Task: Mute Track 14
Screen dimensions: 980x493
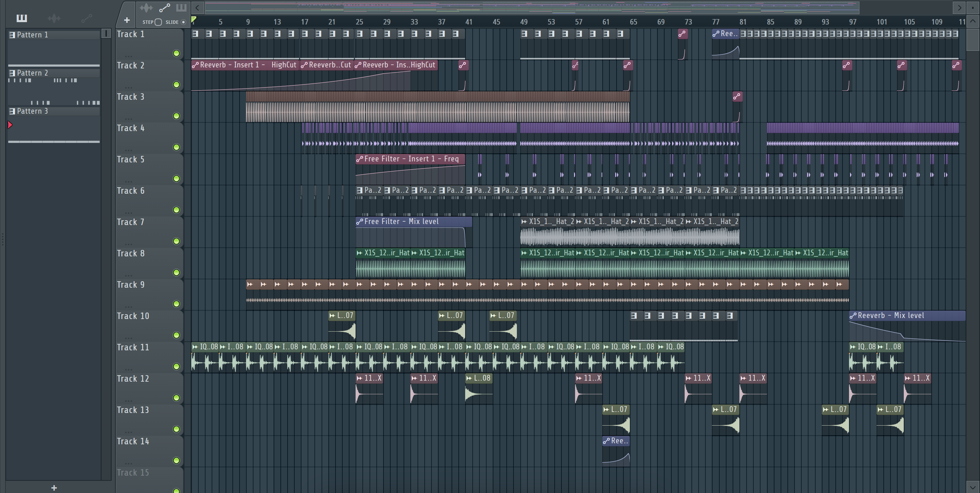Action: 176,460
